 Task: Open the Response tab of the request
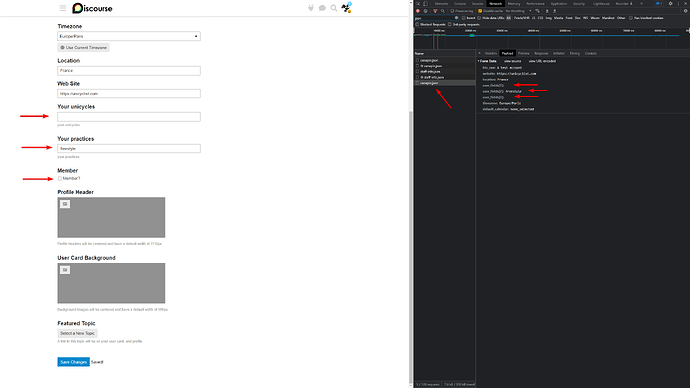pos(541,53)
